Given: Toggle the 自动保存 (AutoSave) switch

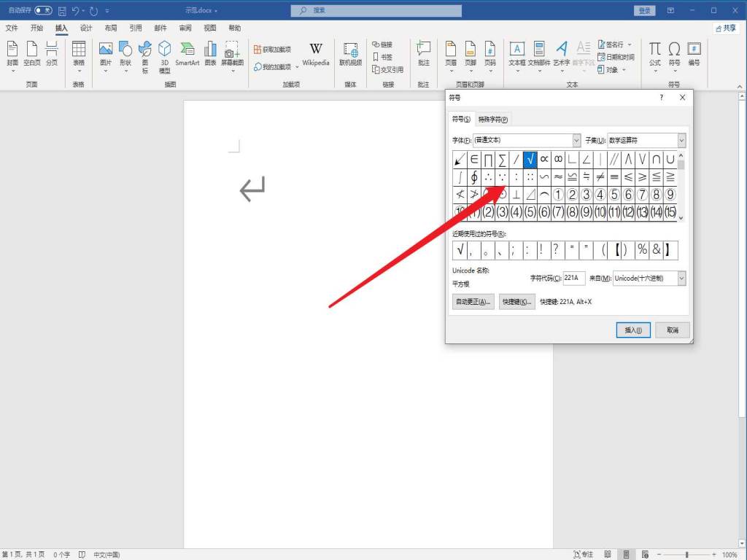Looking at the screenshot, I should coord(44,11).
